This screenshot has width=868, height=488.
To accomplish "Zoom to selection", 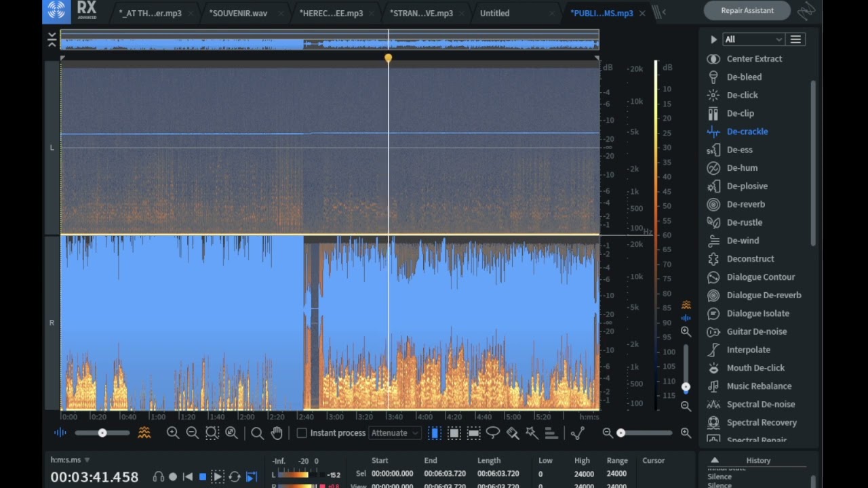I will [x=212, y=433].
